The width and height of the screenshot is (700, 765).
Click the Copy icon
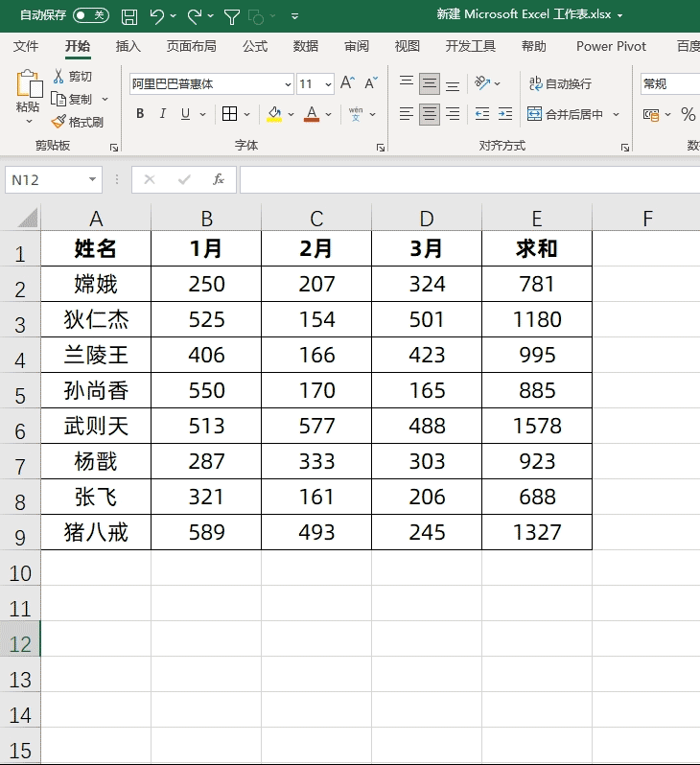(x=58, y=99)
